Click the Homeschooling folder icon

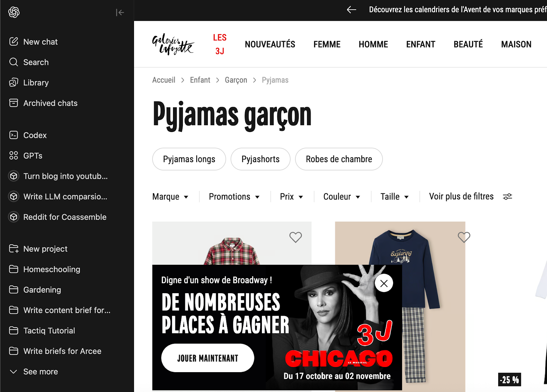coord(14,269)
